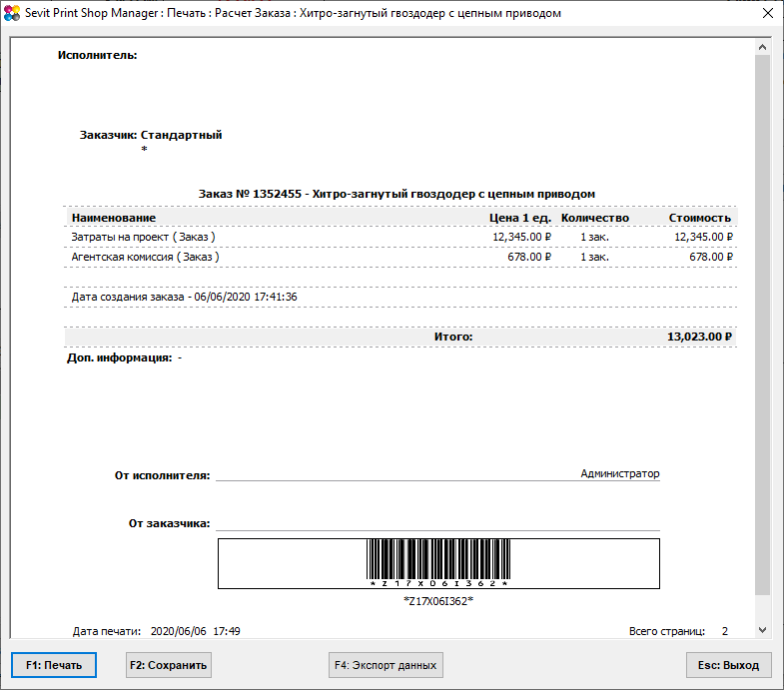Click the Итого: label
Viewport: 784px width, 690px height.
coord(453,337)
